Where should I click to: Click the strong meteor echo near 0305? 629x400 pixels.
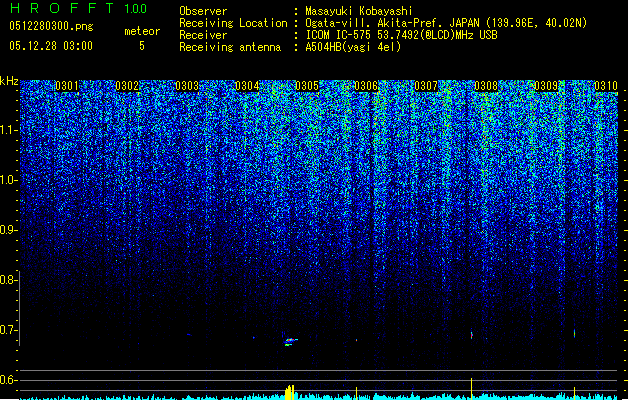(x=290, y=341)
